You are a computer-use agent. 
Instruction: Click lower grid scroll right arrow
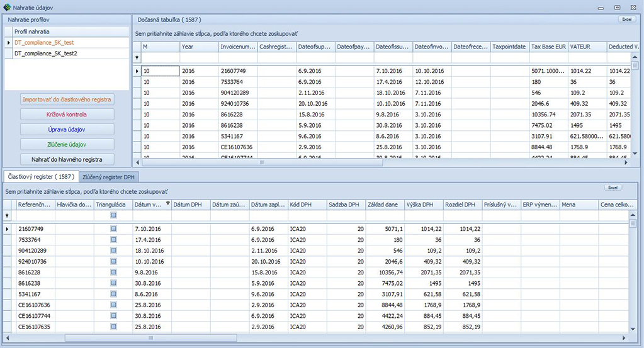[623, 338]
